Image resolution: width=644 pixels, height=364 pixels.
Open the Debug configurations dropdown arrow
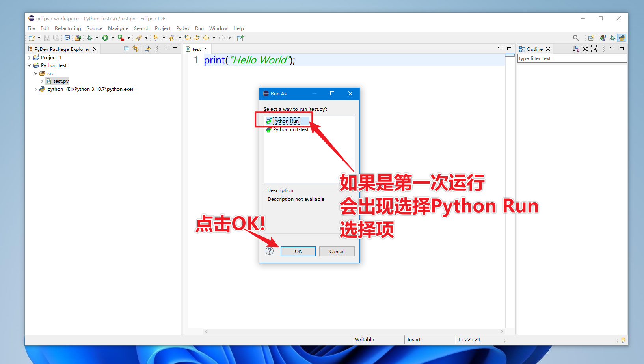(x=97, y=38)
